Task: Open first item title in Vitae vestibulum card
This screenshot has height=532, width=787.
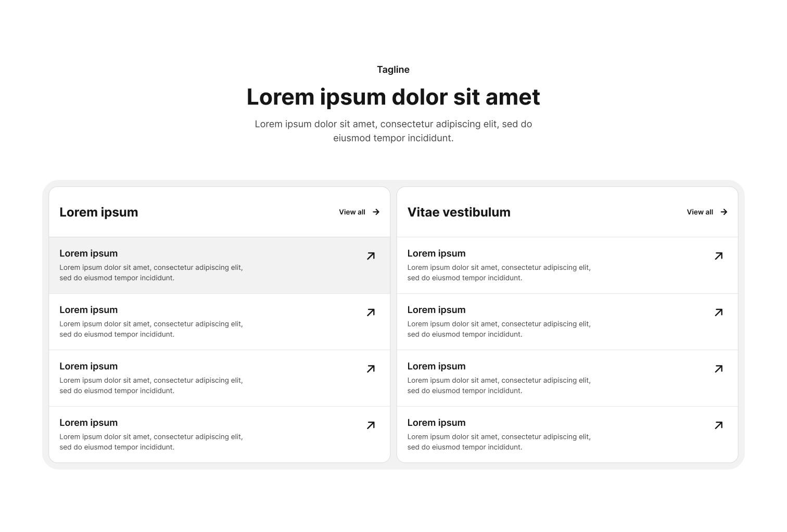Action: [436, 254]
